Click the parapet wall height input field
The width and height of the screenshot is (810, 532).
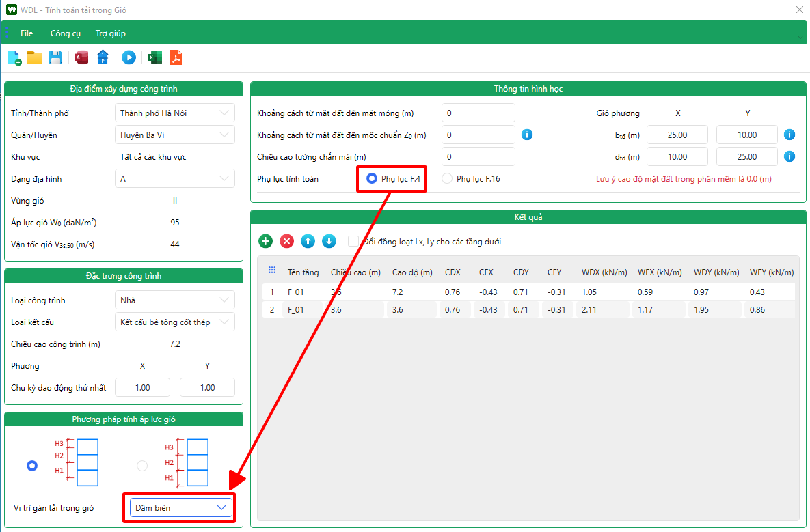tap(478, 156)
